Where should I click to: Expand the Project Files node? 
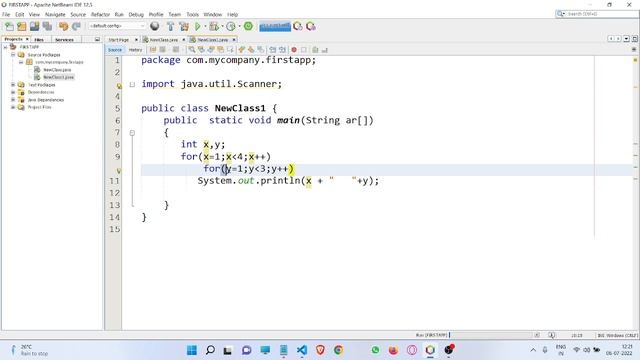click(x=13, y=107)
